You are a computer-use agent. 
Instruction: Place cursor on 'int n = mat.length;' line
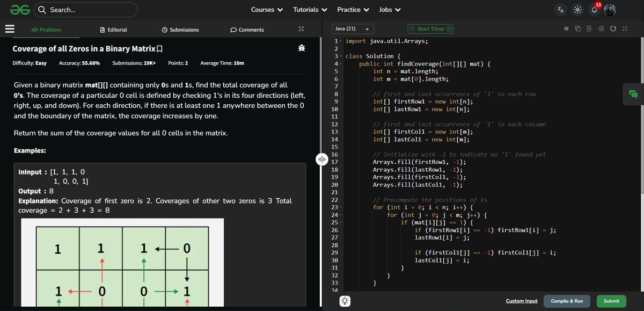tap(406, 71)
